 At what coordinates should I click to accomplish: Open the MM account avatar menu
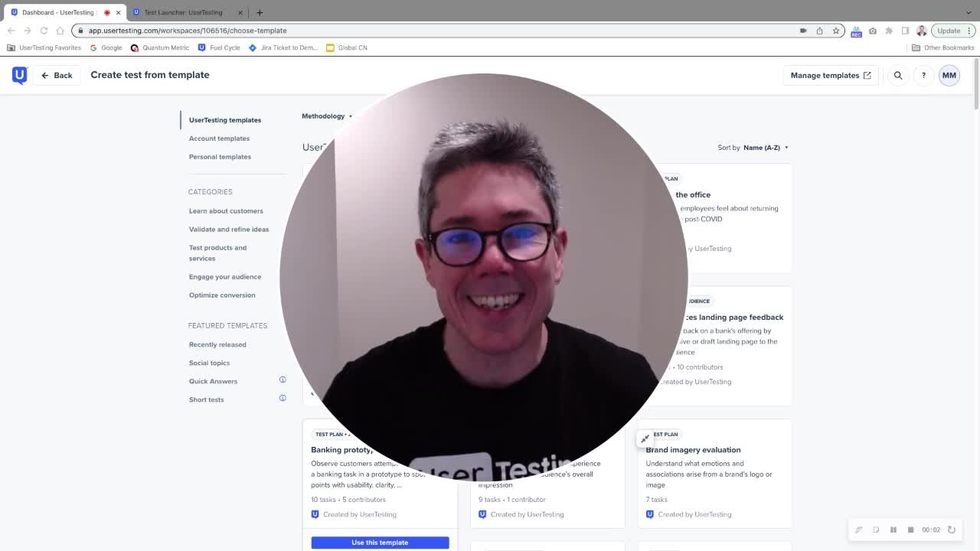click(x=949, y=75)
